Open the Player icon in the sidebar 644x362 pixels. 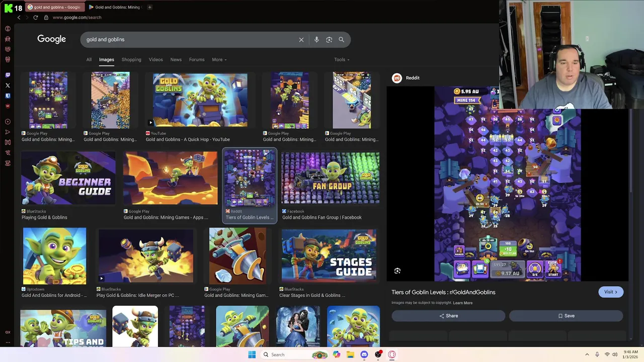click(8, 122)
